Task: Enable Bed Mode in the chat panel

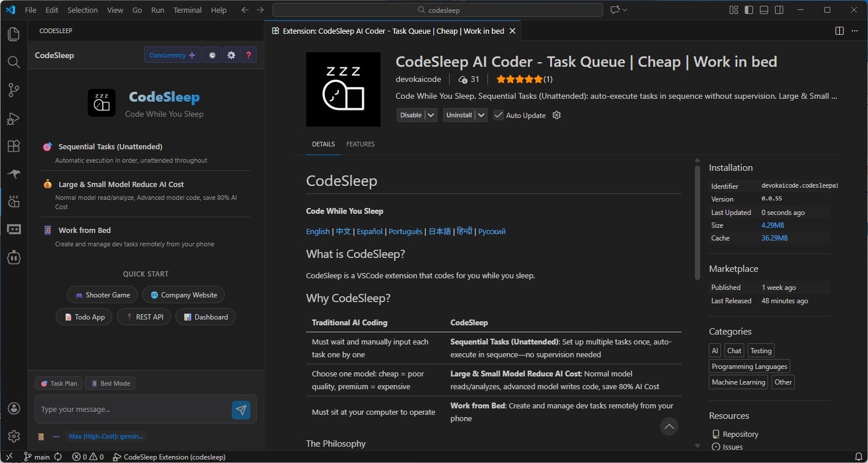Action: [110, 383]
